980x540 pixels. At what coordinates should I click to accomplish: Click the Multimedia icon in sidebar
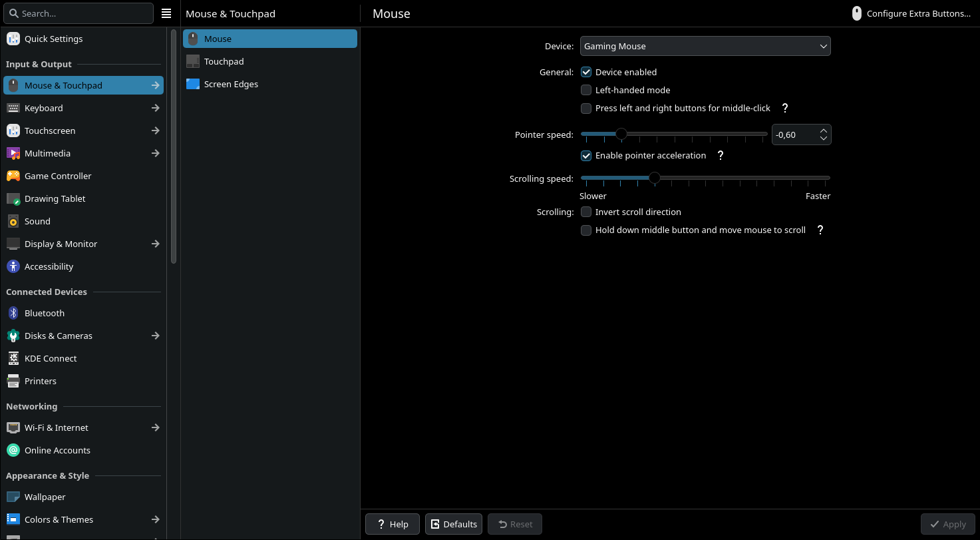pyautogui.click(x=13, y=153)
